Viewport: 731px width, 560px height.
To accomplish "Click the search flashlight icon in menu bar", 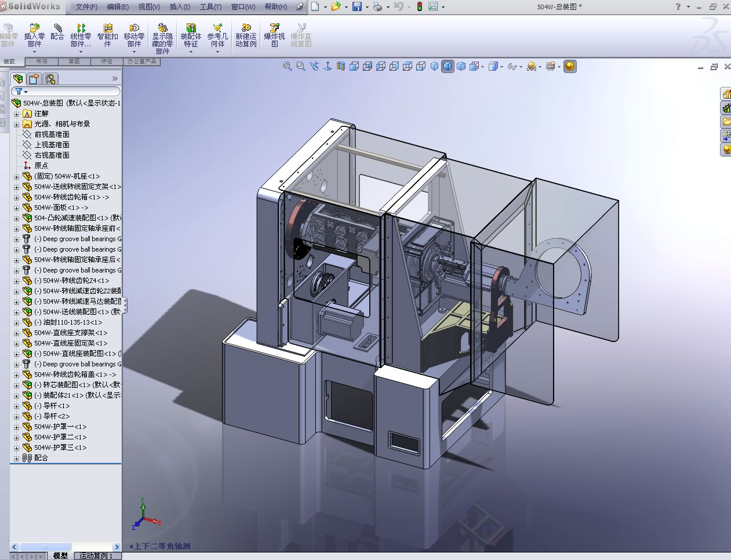I will pyautogui.click(x=300, y=6).
